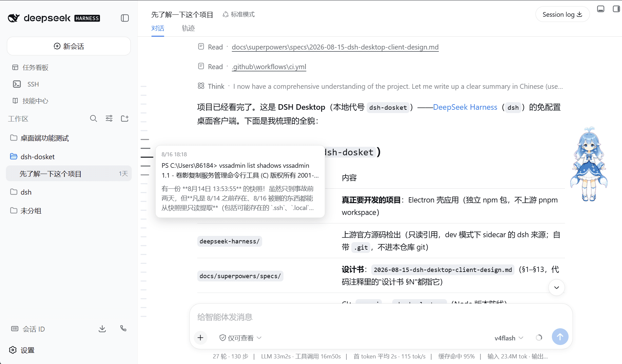Add attachment with plus button
The width and height of the screenshot is (622, 364).
pos(201,338)
